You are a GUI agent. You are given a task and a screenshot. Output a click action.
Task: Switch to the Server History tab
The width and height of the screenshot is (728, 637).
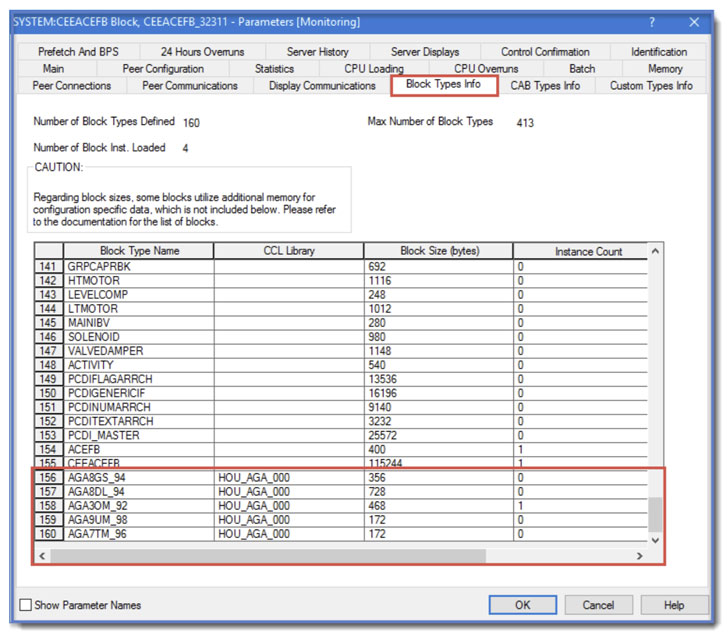317,52
